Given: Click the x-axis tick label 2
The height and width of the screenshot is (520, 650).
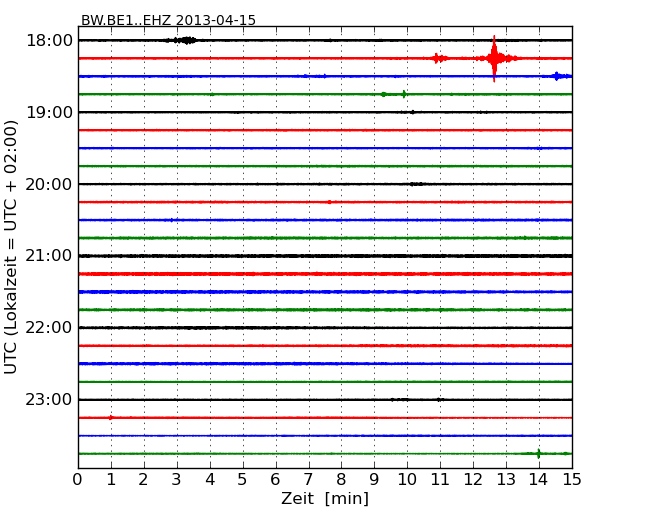Looking at the screenshot, I should click(x=143, y=479).
